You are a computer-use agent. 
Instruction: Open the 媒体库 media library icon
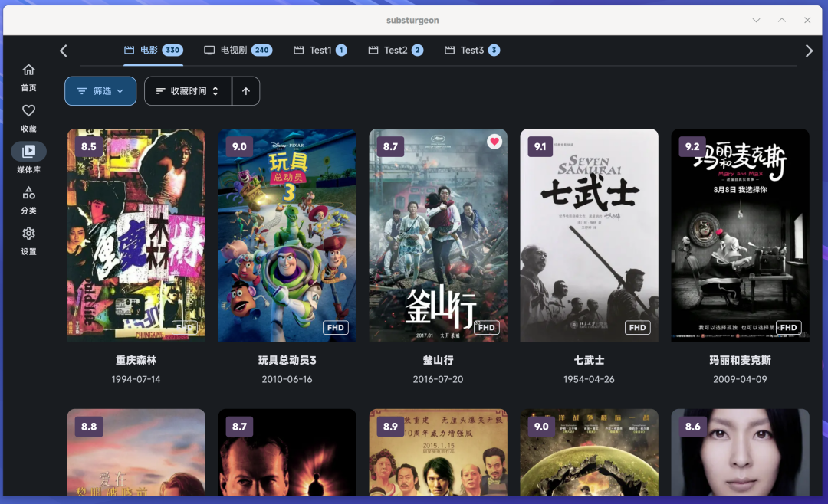pyautogui.click(x=28, y=151)
